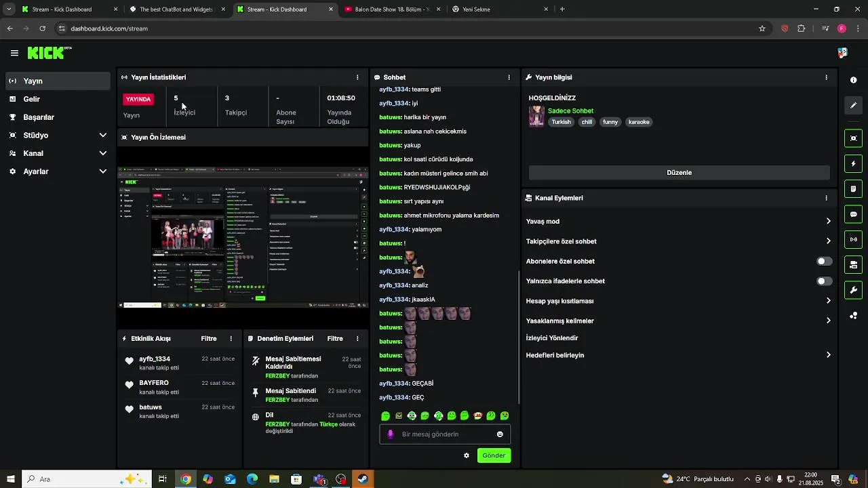Open Yasaklanmış kelimeler arrow
The height and width of the screenshot is (488, 868).
[828, 321]
